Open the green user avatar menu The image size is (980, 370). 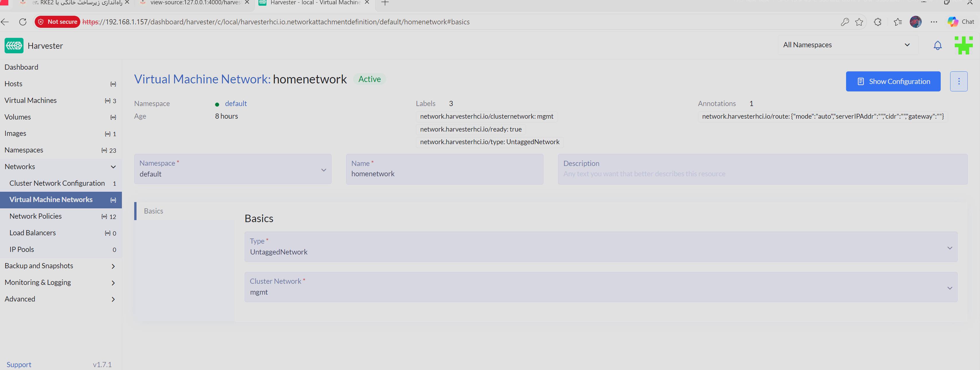point(963,46)
